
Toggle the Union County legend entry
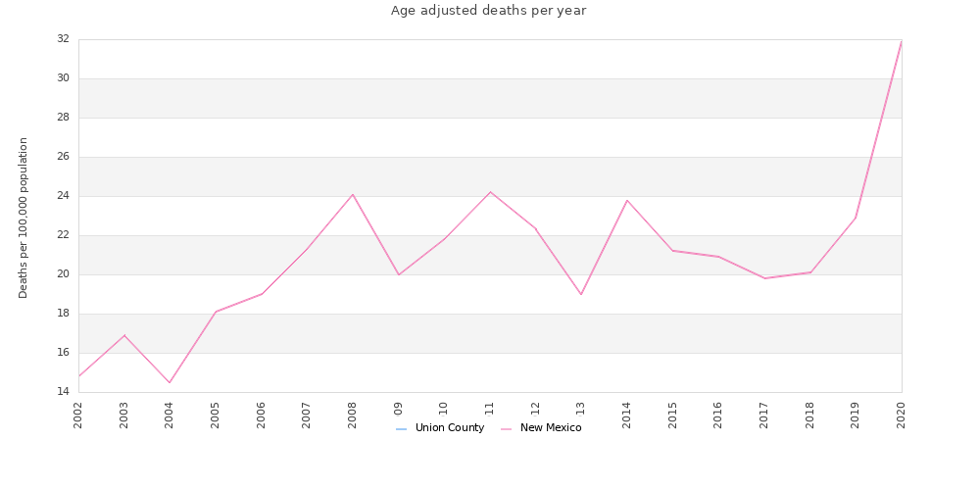pos(440,428)
